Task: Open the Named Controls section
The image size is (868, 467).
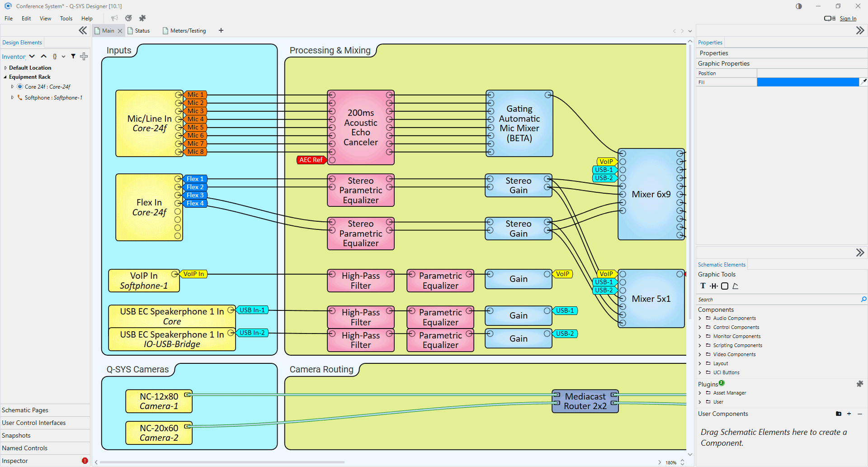Action: coord(25,448)
